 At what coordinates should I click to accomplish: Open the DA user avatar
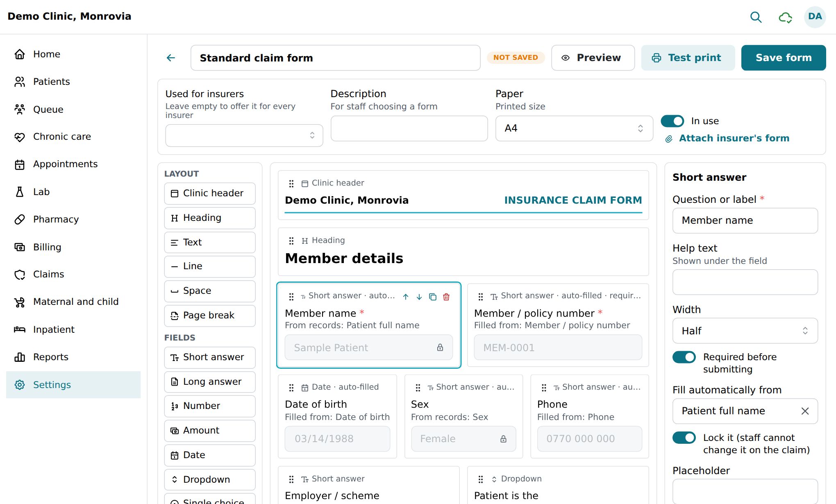815,17
